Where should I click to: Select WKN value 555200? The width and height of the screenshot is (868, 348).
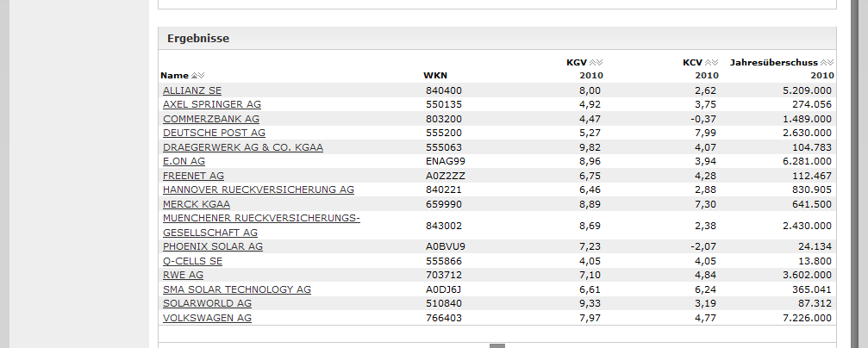click(x=443, y=133)
